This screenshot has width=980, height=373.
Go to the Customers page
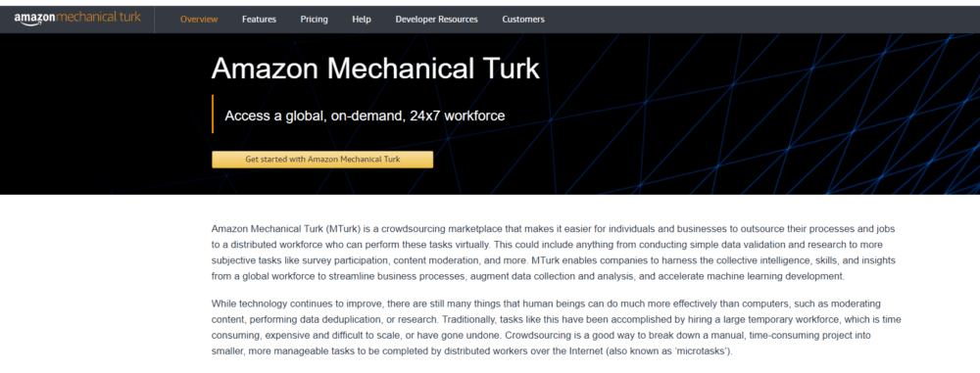tap(523, 20)
